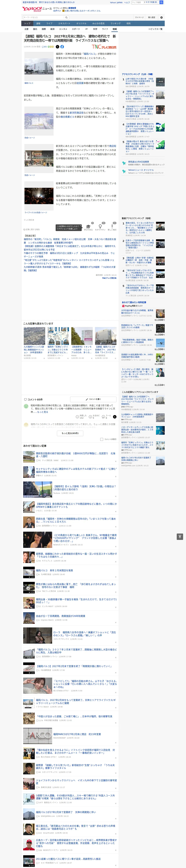Image resolution: width=186 pixels, height=868 pixels.
Task: Select the 地域 category
Action: tap(114, 29)
